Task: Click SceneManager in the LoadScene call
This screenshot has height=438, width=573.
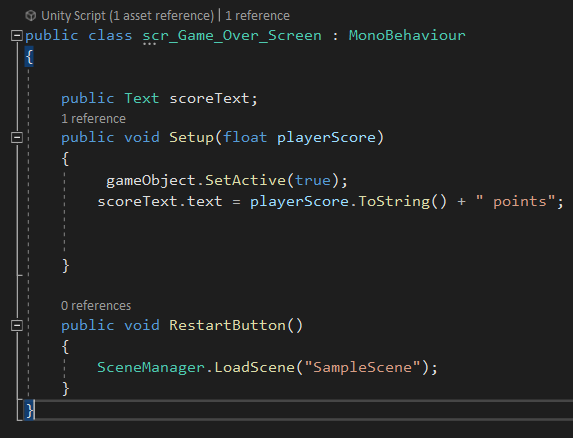Action: [151, 367]
